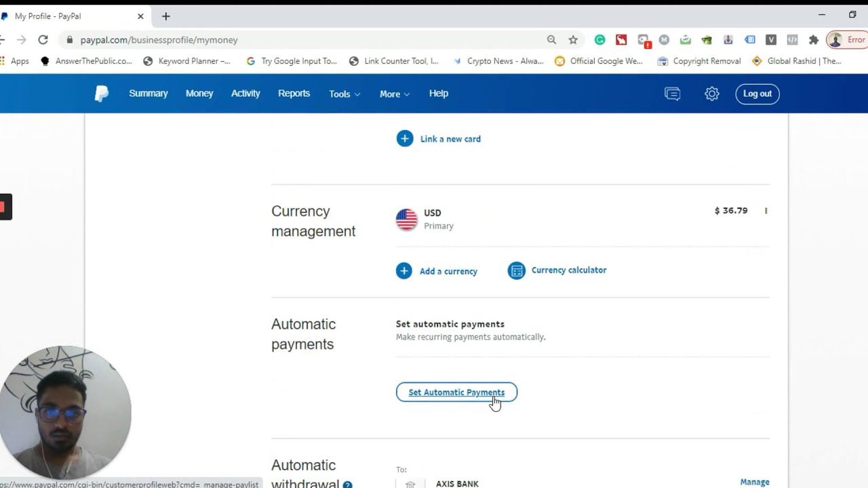Open the messages icon in PayPal header
The width and height of the screenshot is (868, 488).
672,94
